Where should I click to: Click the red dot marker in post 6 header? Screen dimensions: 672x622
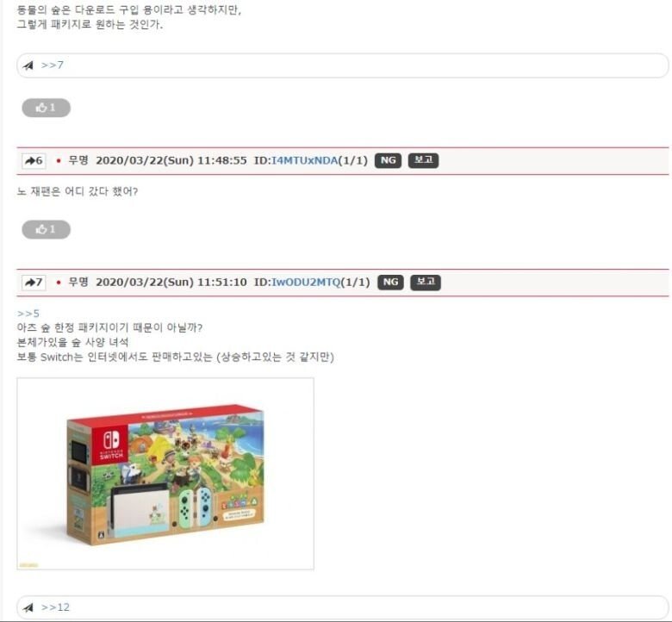click(59, 161)
